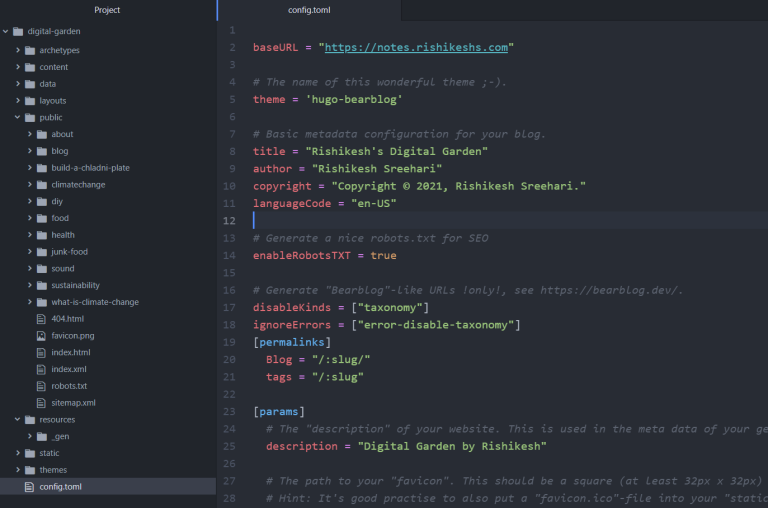
Task: Click line number 19 in gutter
Action: [229, 342]
